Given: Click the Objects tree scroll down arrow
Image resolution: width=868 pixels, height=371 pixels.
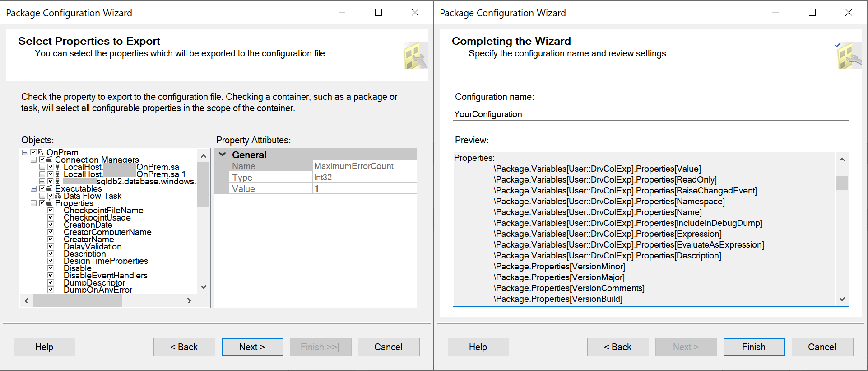Looking at the screenshot, I should pos(203,287).
